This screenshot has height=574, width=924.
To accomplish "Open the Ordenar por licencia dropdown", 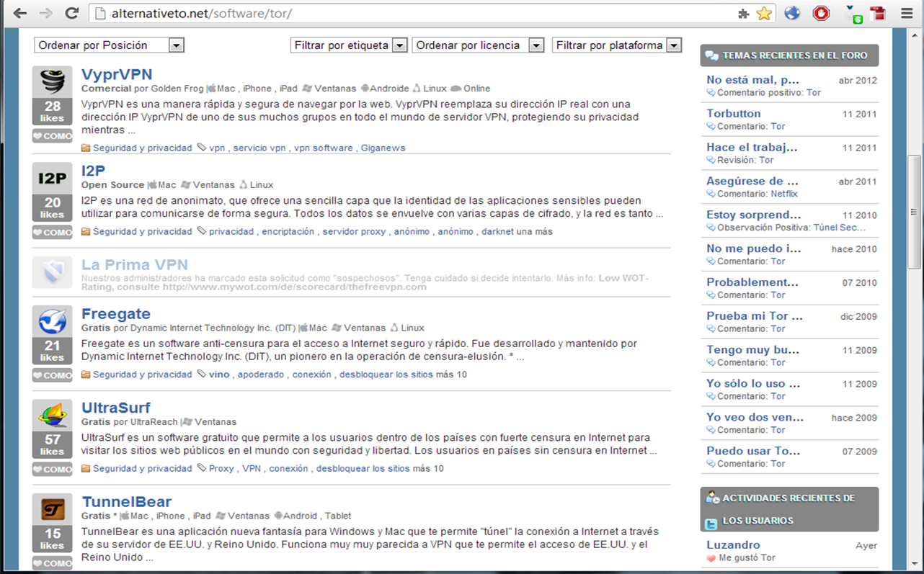I will (478, 45).
